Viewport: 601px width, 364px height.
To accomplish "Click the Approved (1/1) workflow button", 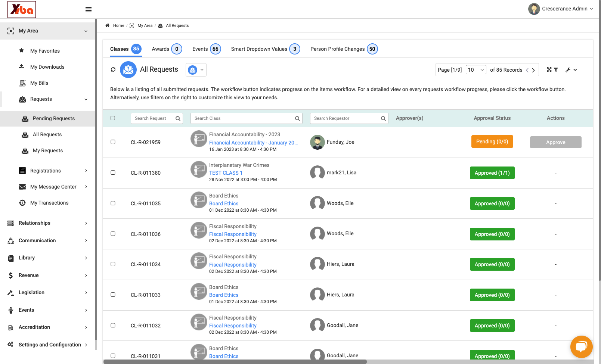I will (492, 173).
